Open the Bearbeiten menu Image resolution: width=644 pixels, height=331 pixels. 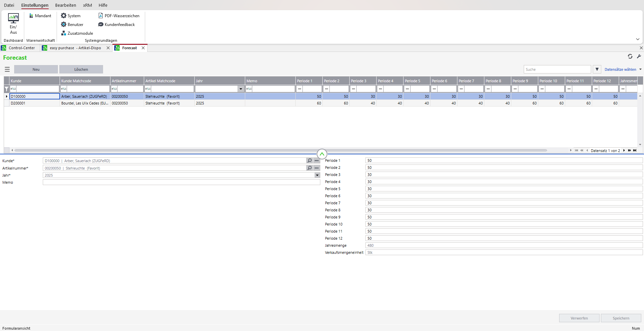coord(66,5)
